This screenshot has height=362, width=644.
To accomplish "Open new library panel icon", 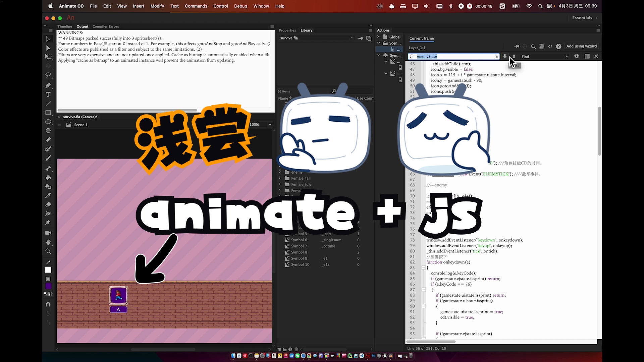I will pos(369,38).
